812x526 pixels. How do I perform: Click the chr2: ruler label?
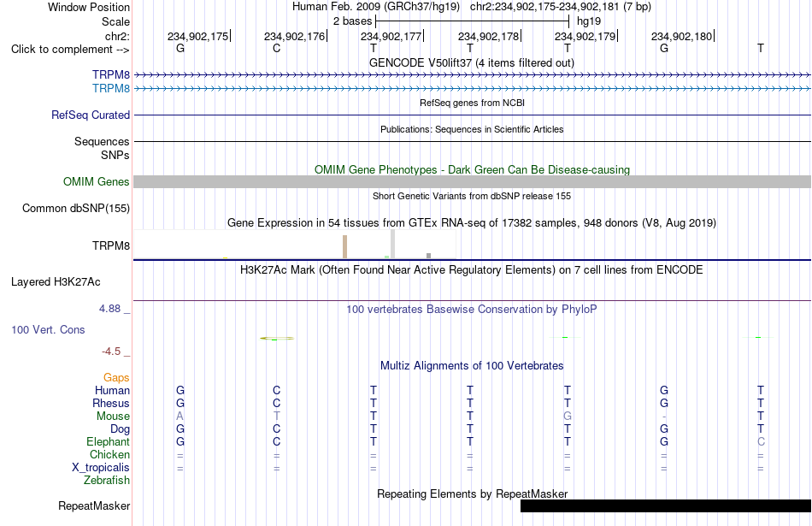[117, 36]
